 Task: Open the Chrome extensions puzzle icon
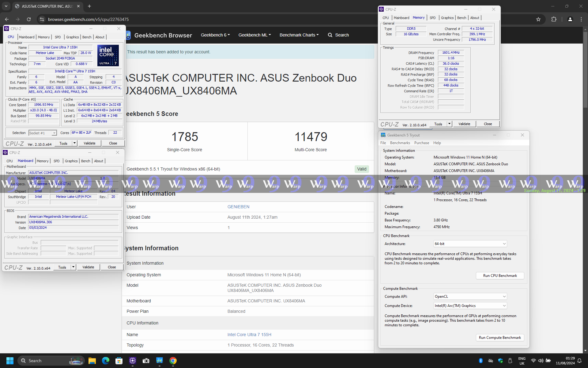point(554,19)
